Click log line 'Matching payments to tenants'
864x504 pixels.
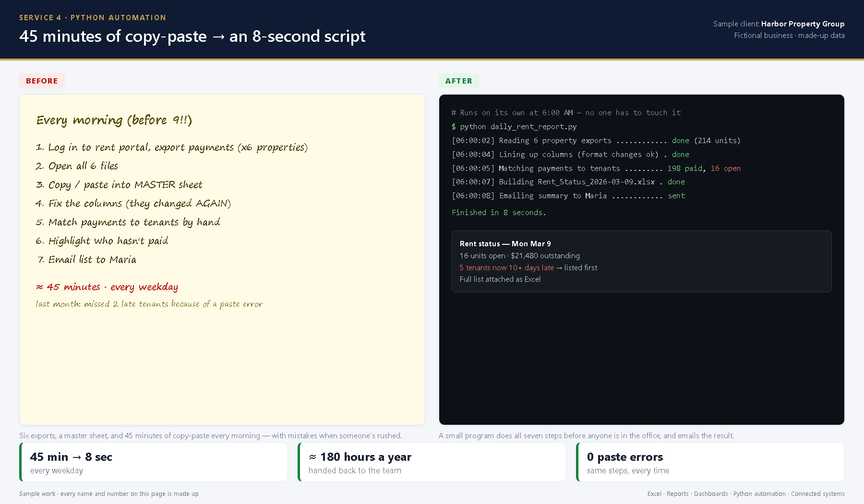pyautogui.click(x=596, y=168)
